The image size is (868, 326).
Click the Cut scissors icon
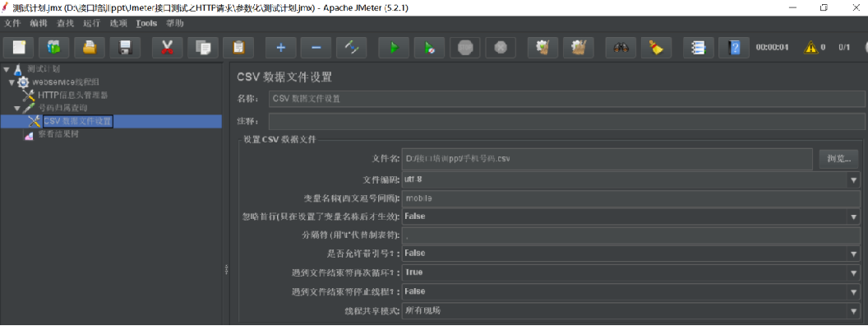pyautogui.click(x=167, y=48)
